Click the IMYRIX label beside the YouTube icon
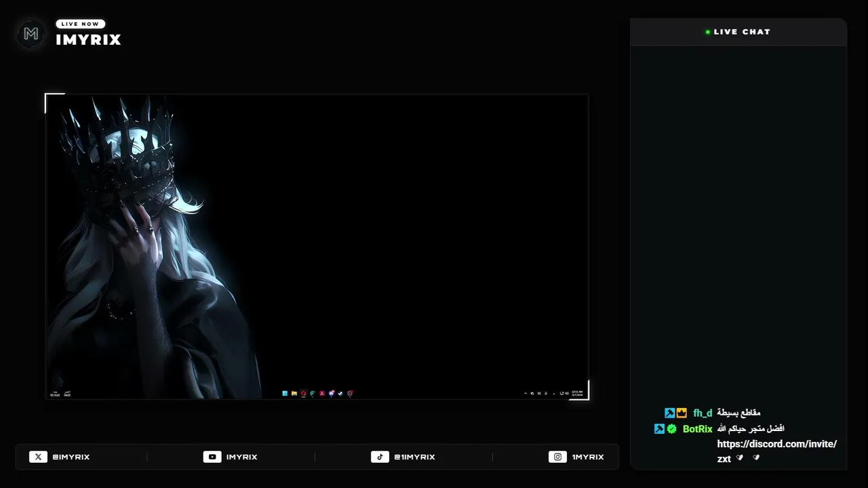 coord(242,457)
